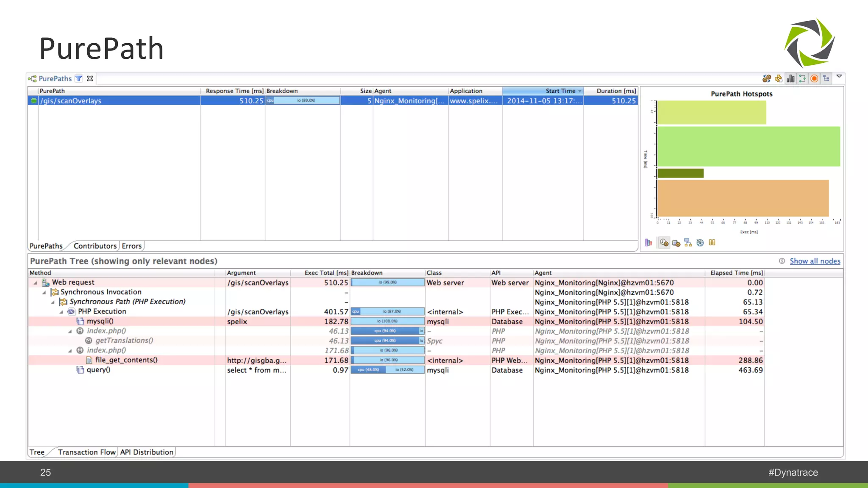Collapse the PHP Execution node
Screen dimensions: 868x488
(61, 312)
